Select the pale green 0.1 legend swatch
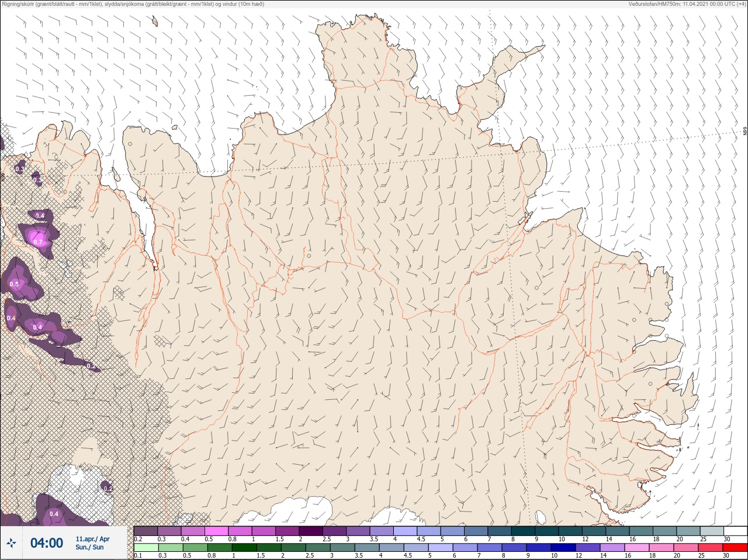 pyautogui.click(x=146, y=548)
